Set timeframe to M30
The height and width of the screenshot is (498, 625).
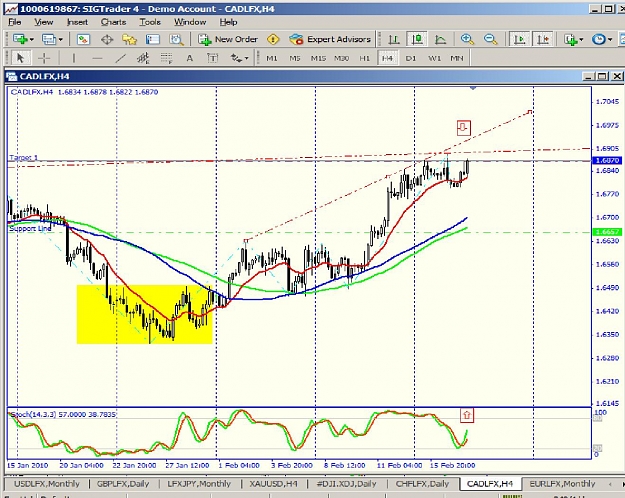point(342,58)
